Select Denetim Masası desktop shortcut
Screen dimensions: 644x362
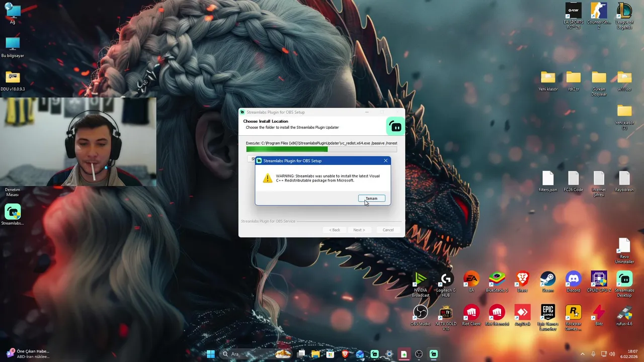point(13,191)
